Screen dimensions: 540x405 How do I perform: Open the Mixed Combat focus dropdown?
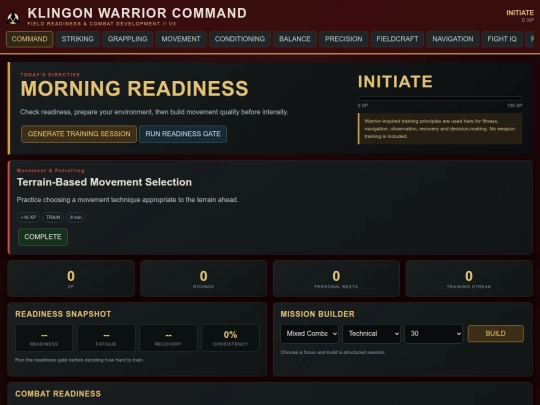[x=309, y=334]
